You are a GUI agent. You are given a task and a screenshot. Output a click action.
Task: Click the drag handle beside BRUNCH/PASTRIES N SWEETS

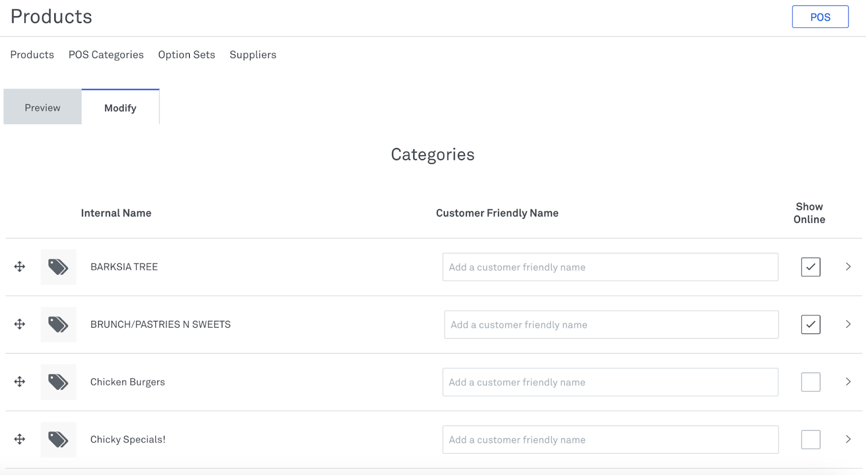[20, 324]
